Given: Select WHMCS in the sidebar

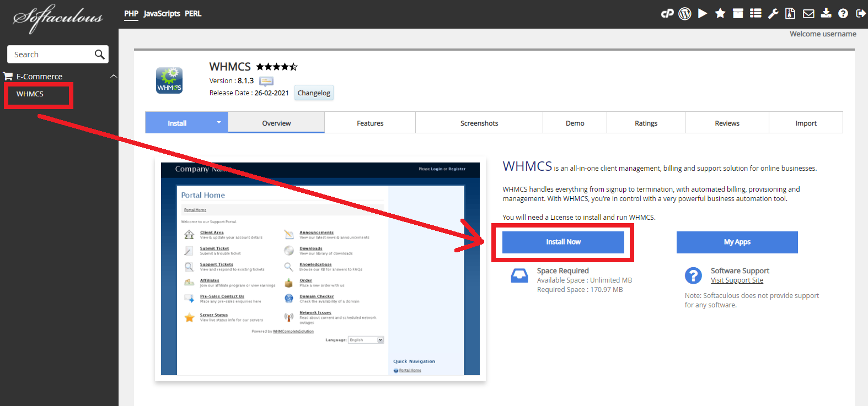Looking at the screenshot, I should pyautogui.click(x=30, y=94).
